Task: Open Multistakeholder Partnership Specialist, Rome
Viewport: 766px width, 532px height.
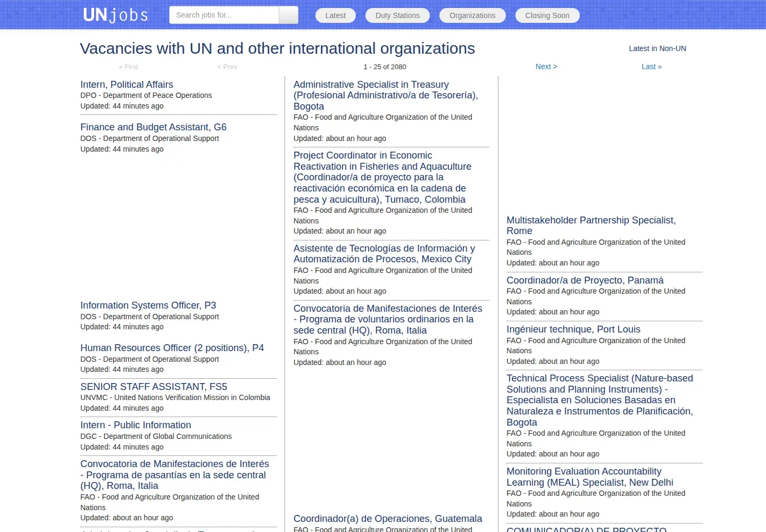Action: click(591, 226)
